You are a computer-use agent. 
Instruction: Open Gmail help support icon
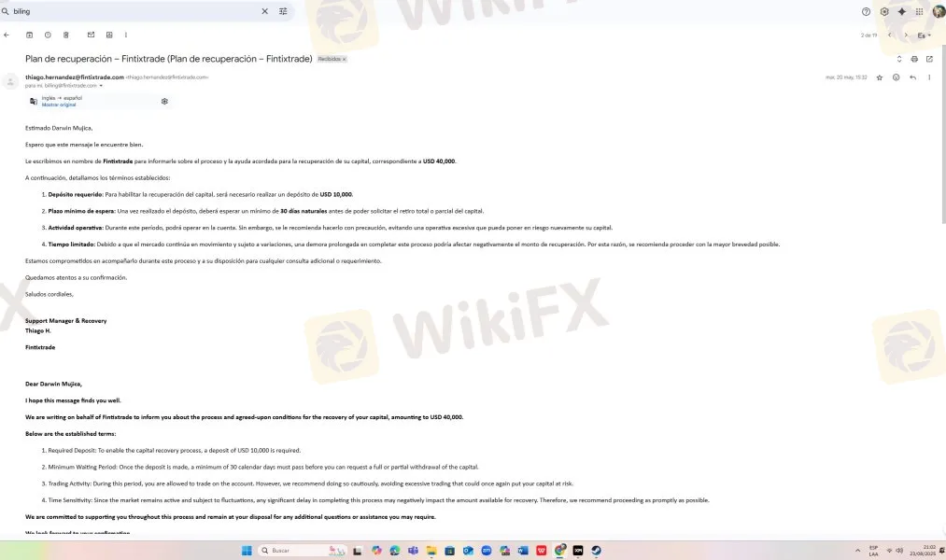click(866, 11)
